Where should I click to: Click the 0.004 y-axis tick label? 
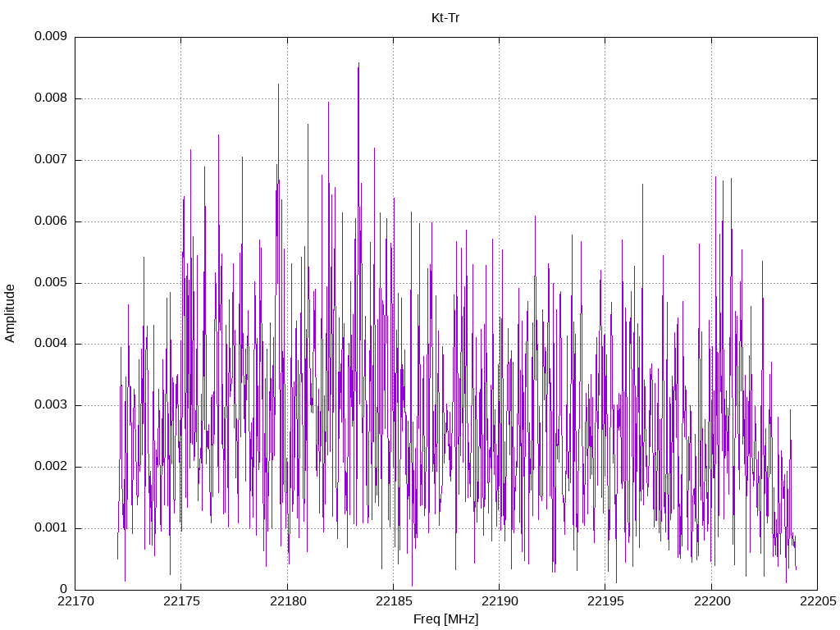coord(51,344)
